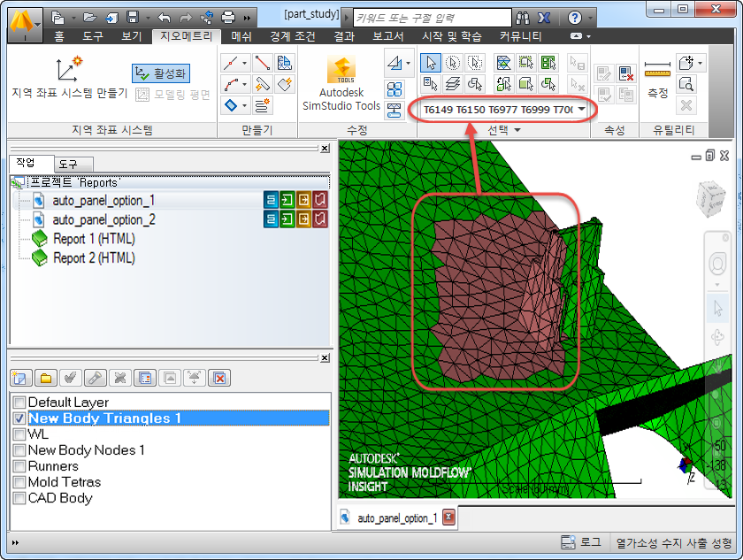Select Report 2 (HTML) in project tree
This screenshot has height=560, width=743.
94,258
